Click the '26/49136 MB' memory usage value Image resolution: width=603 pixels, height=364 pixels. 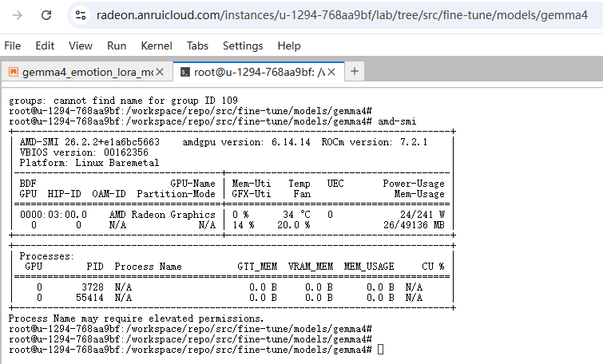click(x=414, y=225)
